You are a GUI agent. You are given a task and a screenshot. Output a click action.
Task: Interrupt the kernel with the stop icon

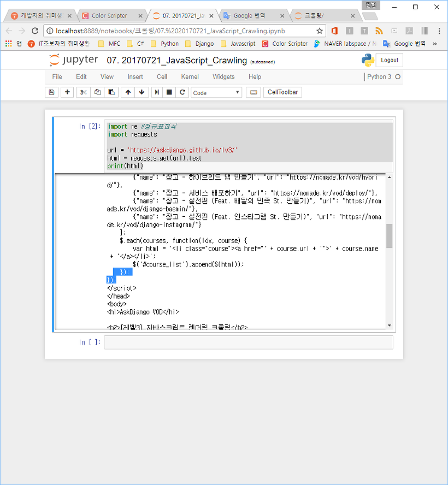coord(169,92)
